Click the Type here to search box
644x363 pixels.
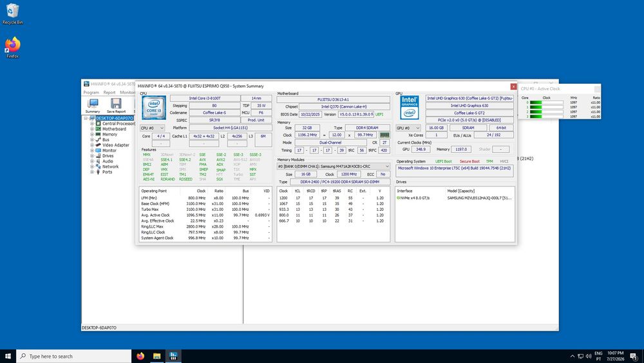coord(74,356)
